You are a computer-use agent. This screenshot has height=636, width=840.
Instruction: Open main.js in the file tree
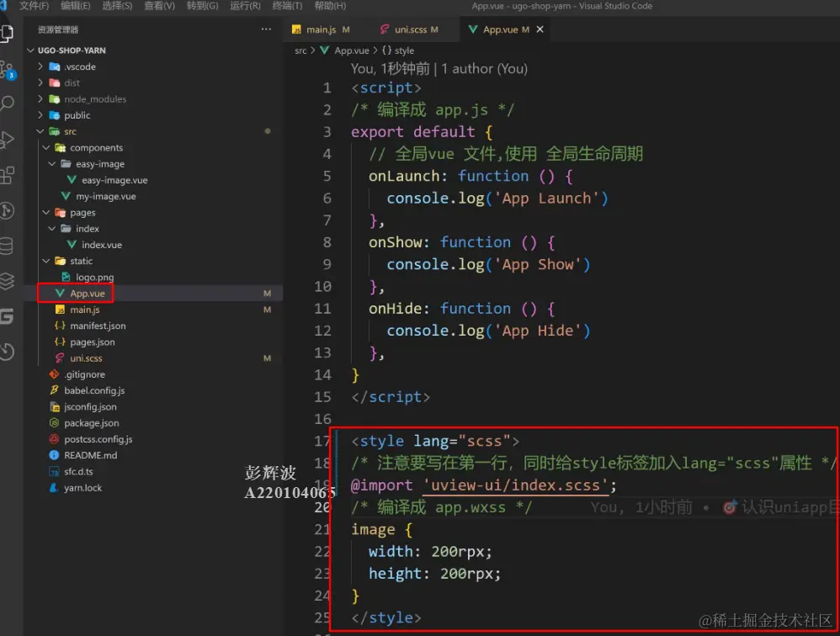(x=152, y=310)
